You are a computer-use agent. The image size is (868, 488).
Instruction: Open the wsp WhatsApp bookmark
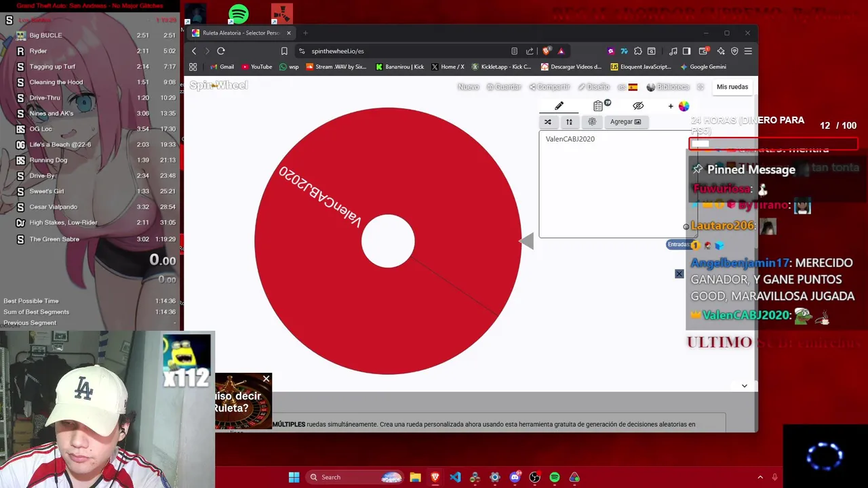coord(289,66)
